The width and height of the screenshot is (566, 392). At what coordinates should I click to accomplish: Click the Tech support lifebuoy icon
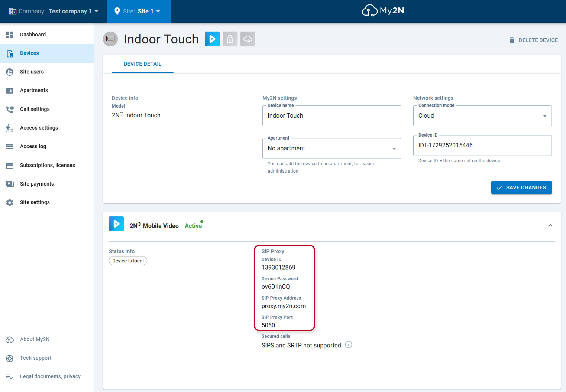[10, 358]
